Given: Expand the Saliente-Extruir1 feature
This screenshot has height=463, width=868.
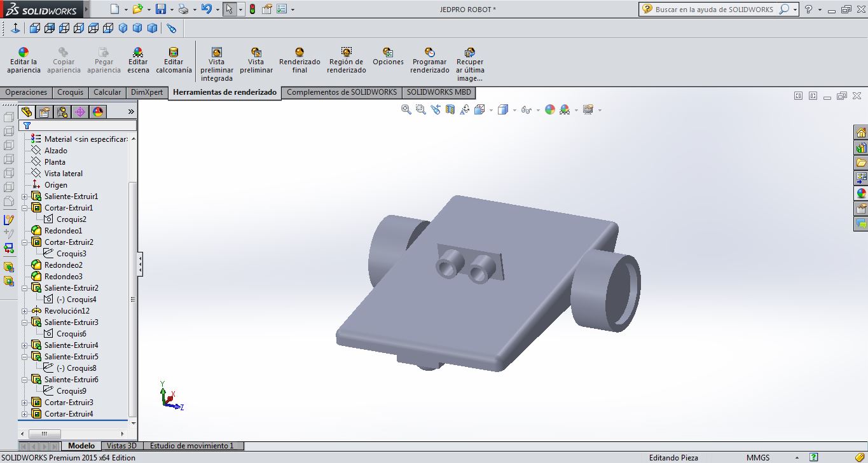Looking at the screenshot, I should coord(25,197).
